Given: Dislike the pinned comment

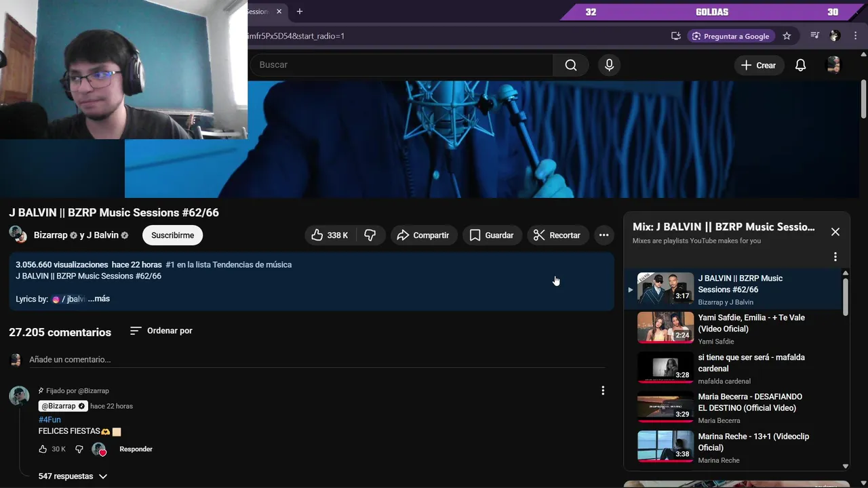Looking at the screenshot, I should point(79,449).
